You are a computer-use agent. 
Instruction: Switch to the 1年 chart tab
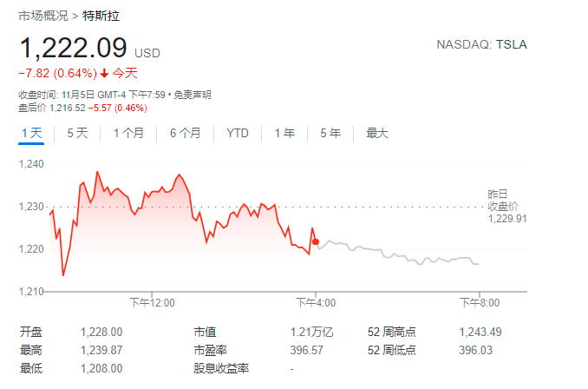(284, 133)
